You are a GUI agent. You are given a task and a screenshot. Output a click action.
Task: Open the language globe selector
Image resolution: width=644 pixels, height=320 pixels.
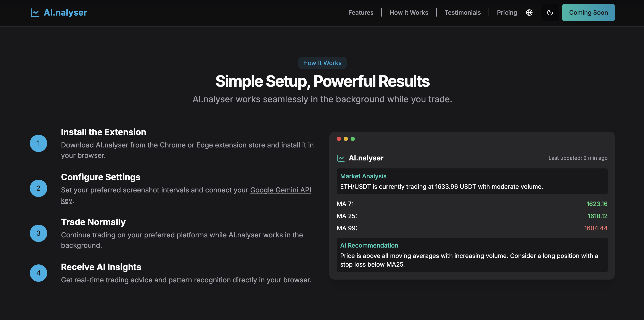coord(529,13)
